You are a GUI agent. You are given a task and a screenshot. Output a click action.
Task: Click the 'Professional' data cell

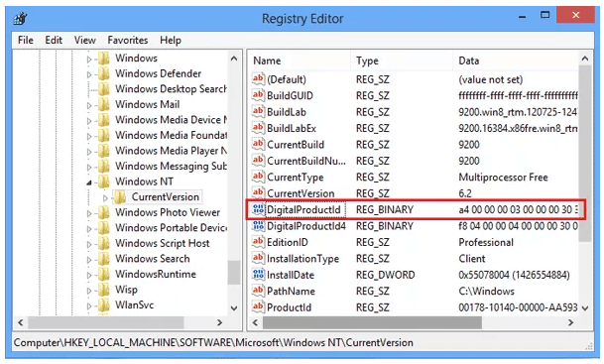click(x=486, y=242)
